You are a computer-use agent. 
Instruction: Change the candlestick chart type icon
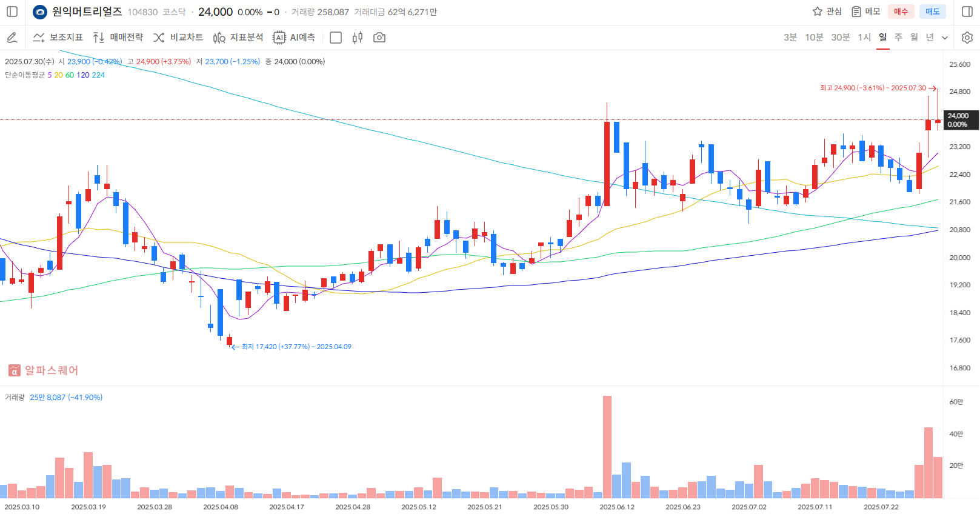coord(358,38)
